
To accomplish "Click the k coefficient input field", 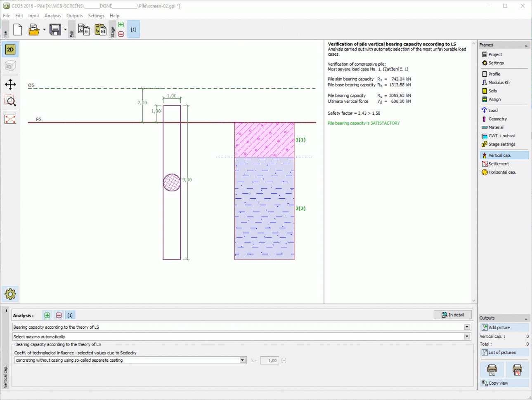I will pyautogui.click(x=270, y=360).
